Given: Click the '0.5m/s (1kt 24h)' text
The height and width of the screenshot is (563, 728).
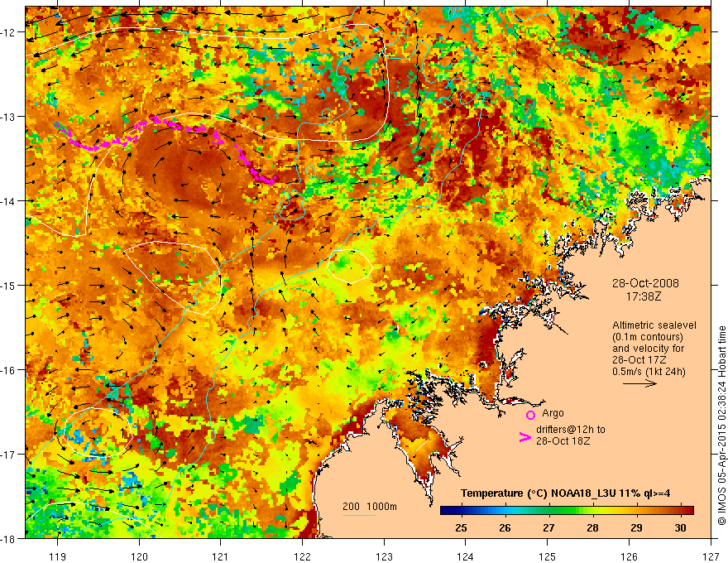Looking at the screenshot, I should click(x=649, y=372).
